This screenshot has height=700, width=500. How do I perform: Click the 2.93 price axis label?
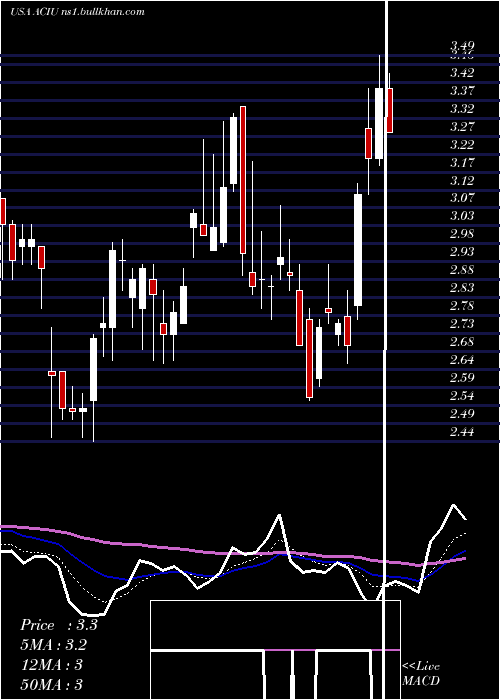[x=462, y=252]
